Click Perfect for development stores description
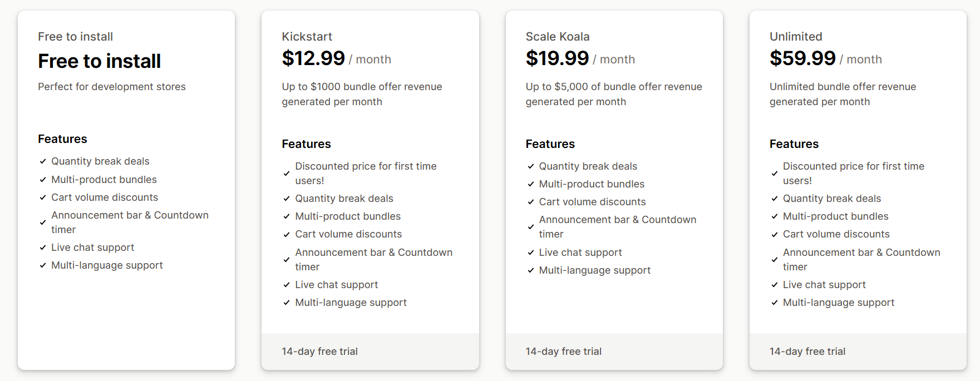980x381 pixels. coord(112,87)
